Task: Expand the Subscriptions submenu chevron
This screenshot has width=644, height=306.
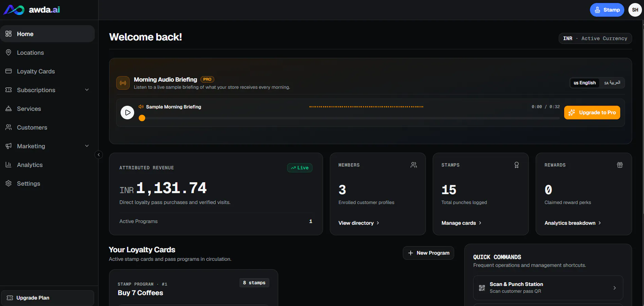Action: 87,90
